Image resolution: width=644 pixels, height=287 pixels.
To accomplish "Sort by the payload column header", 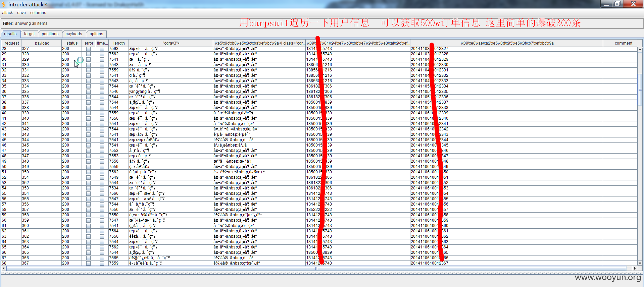I will (42, 43).
